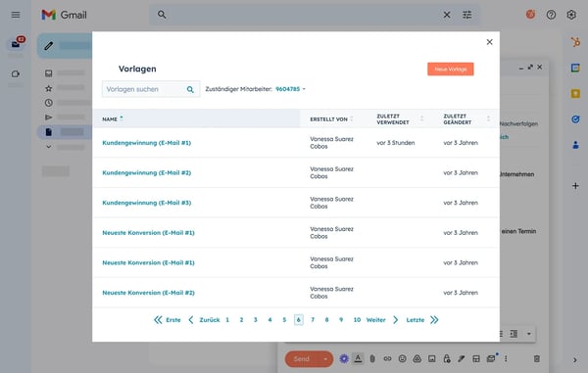Sort by ZULETZT GEÄNDERT column
This screenshot has width=588, height=373.
[466, 119]
